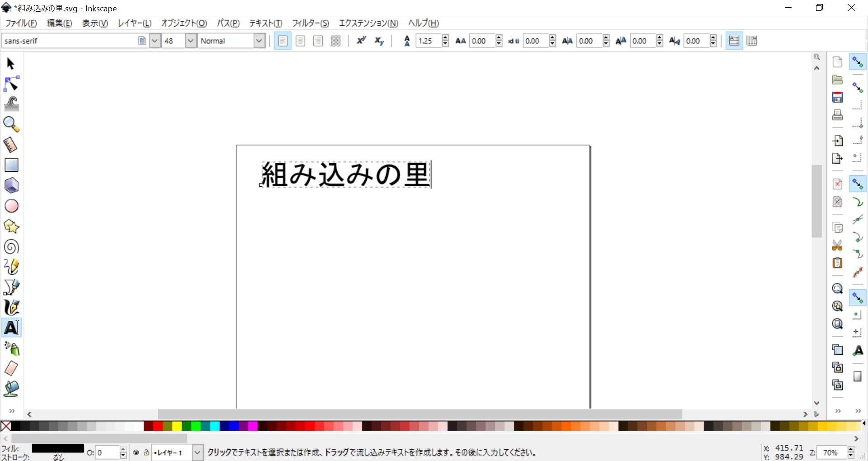Select the Calligraphy tool
This screenshot has width=868, height=461.
click(x=11, y=307)
